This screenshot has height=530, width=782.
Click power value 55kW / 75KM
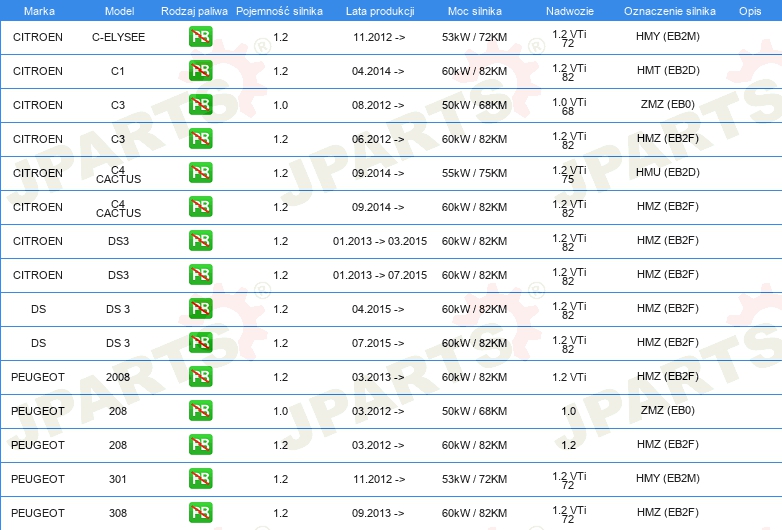(x=474, y=173)
